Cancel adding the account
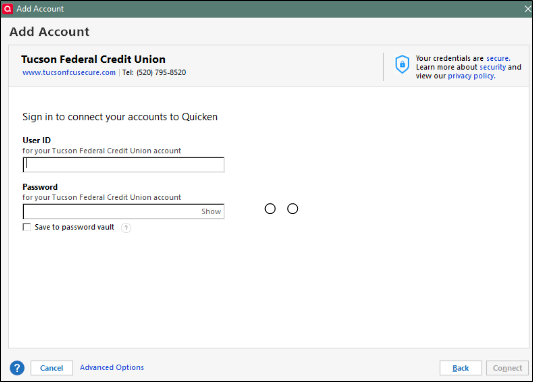This screenshot has height=382, width=533. tap(52, 368)
